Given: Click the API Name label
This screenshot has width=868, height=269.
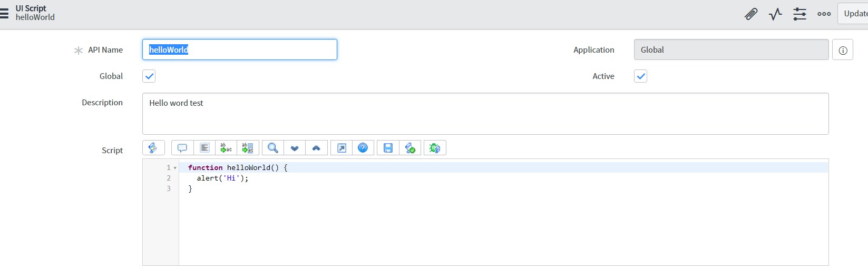Looking at the screenshot, I should (105, 50).
